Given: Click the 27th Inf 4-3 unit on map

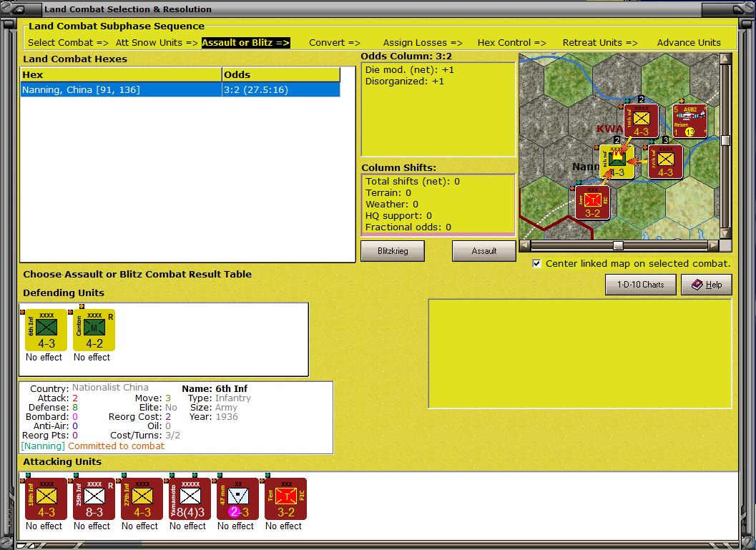Looking at the screenshot, I should (x=665, y=162).
